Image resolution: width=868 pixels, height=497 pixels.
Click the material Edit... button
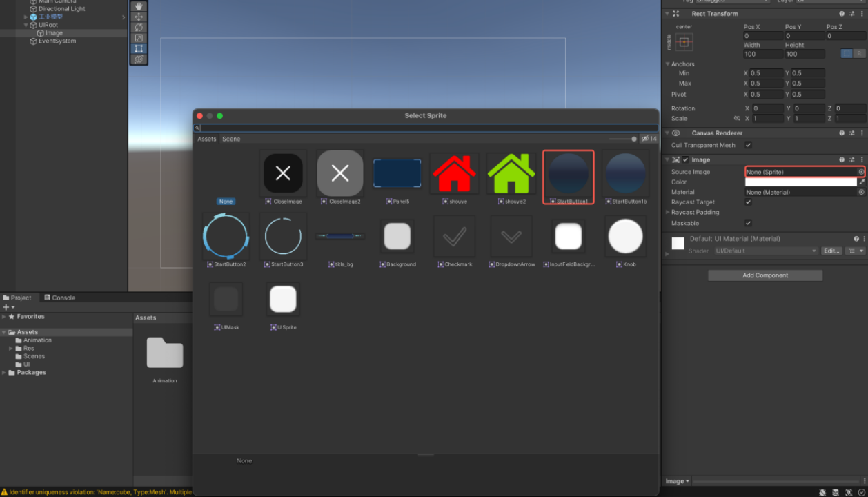tap(831, 251)
